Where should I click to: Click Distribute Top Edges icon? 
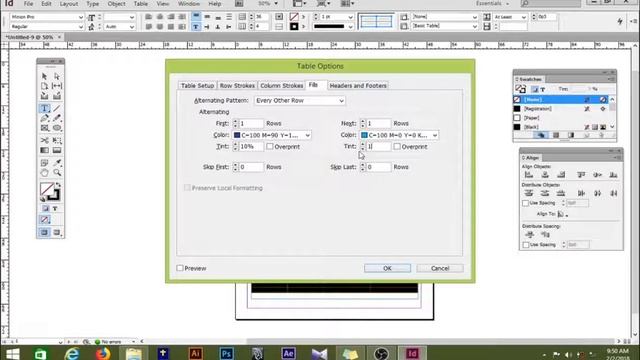click(529, 193)
